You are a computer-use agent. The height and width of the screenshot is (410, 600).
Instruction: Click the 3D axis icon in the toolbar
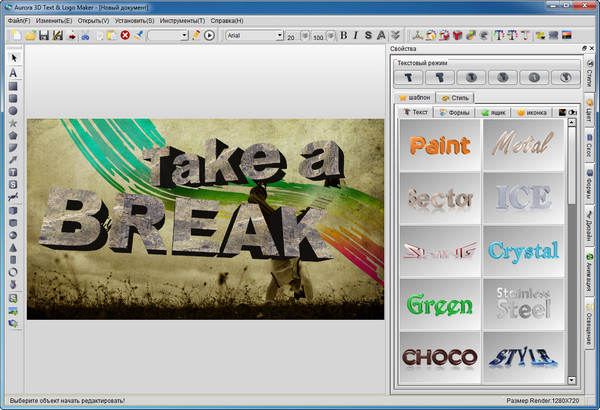pos(417,36)
